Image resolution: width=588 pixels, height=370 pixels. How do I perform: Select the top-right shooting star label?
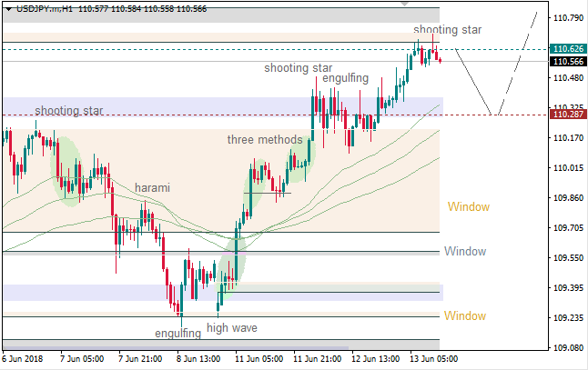(447, 30)
